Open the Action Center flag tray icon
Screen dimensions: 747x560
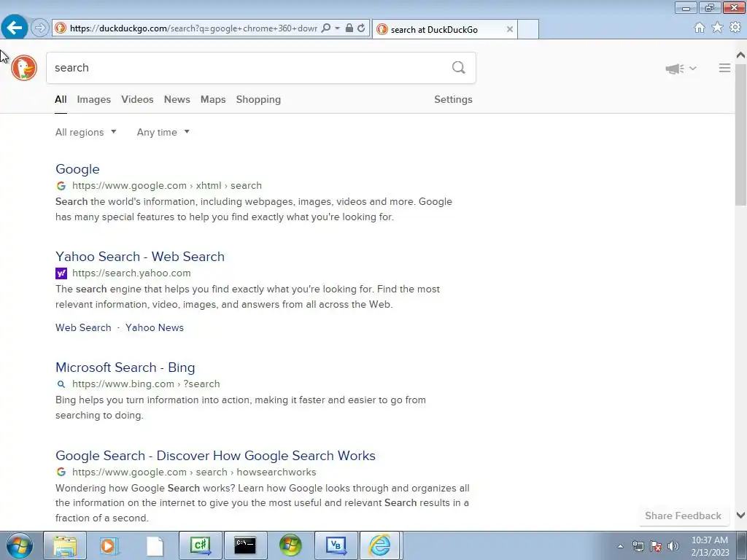(656, 547)
